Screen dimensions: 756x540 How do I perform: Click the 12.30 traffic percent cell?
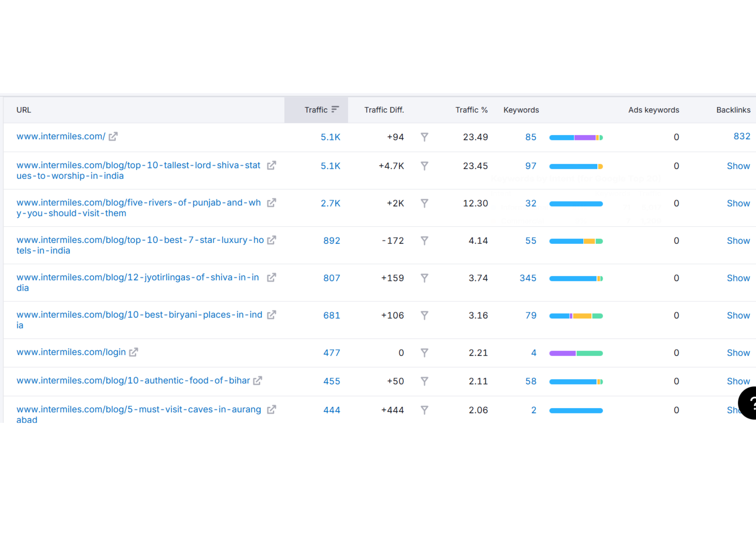(475, 203)
